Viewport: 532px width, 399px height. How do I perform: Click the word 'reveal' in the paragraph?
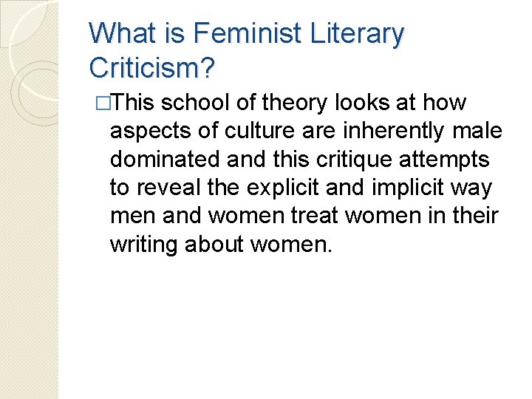(168, 187)
